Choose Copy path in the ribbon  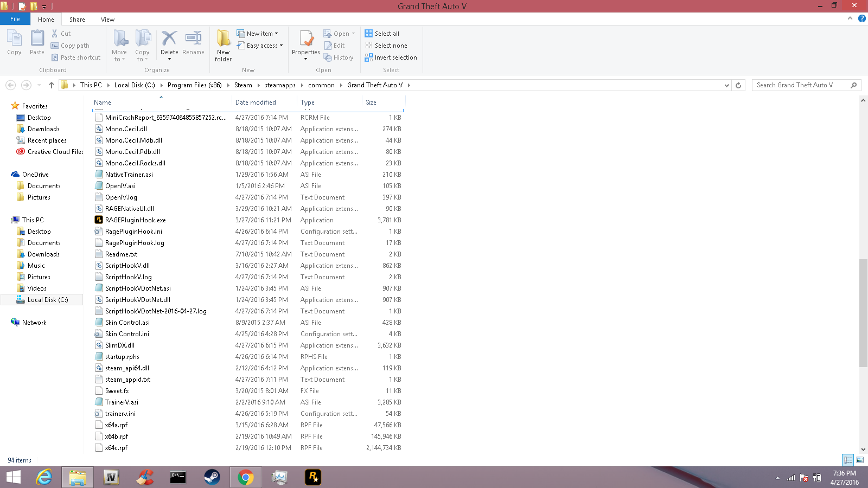pyautogui.click(x=70, y=46)
